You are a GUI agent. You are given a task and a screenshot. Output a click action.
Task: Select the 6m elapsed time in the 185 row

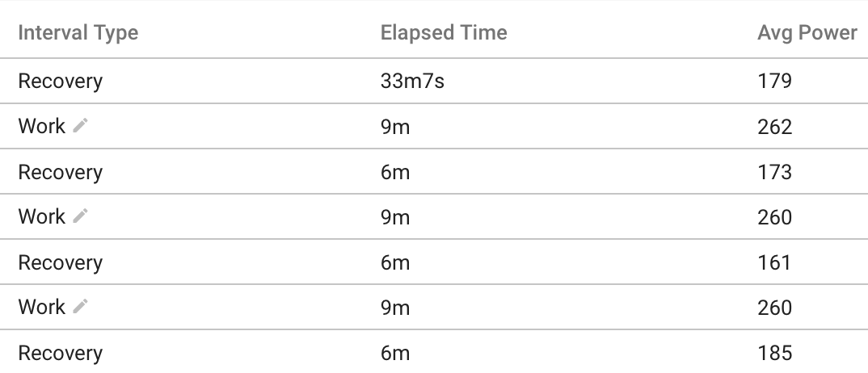coord(395,353)
